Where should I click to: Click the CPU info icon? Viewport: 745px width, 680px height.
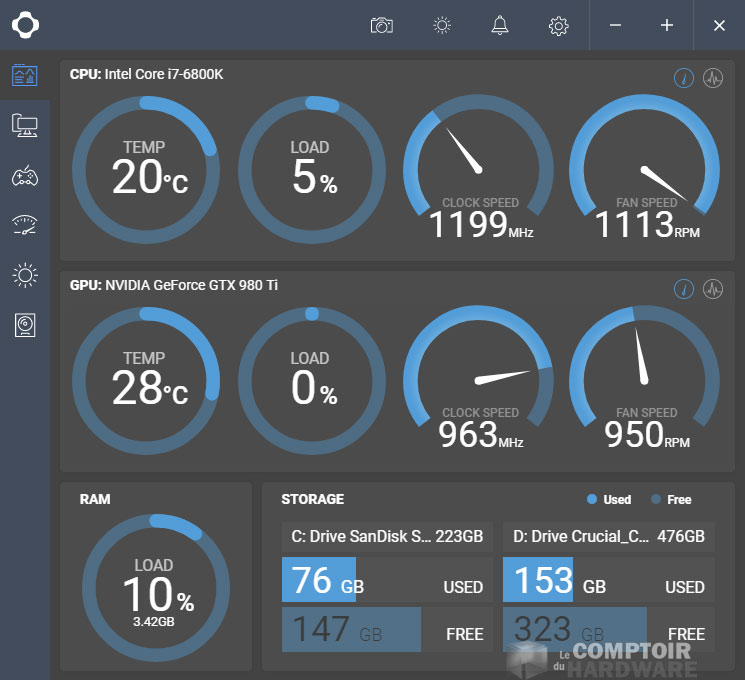point(684,79)
